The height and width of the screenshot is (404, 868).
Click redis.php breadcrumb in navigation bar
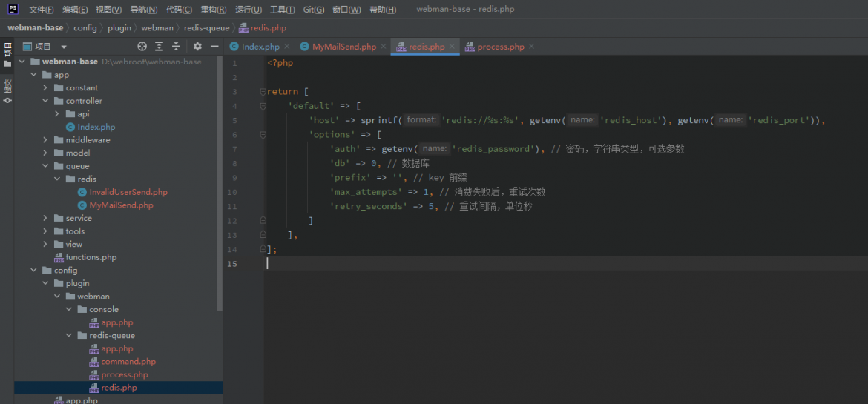[263, 27]
